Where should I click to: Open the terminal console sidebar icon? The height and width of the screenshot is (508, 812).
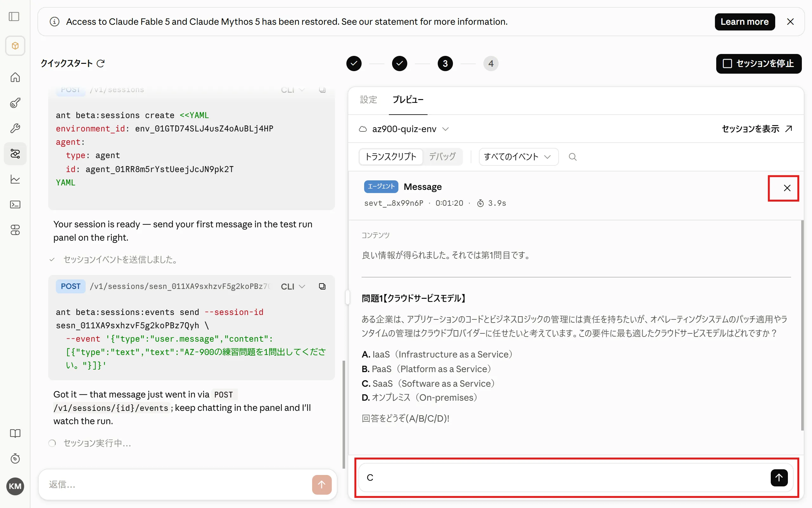pyautogui.click(x=15, y=204)
